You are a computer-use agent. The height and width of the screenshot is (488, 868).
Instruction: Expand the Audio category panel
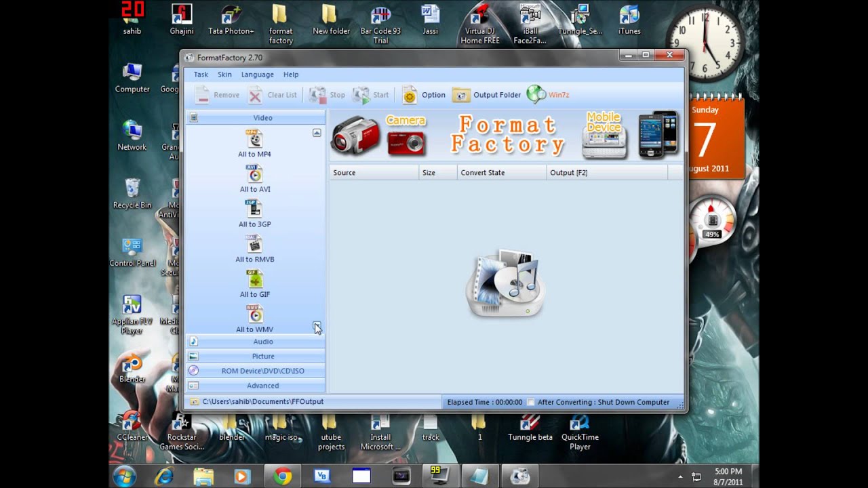click(256, 342)
